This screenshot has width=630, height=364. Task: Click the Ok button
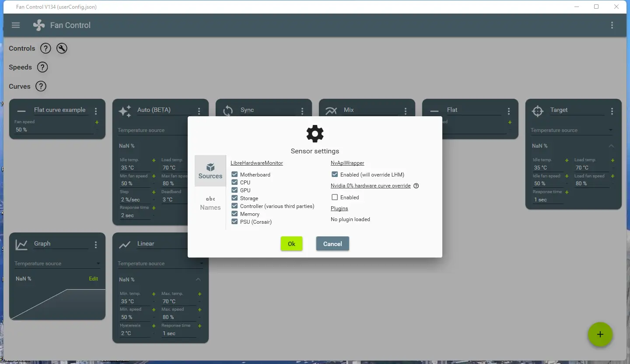[x=291, y=244]
